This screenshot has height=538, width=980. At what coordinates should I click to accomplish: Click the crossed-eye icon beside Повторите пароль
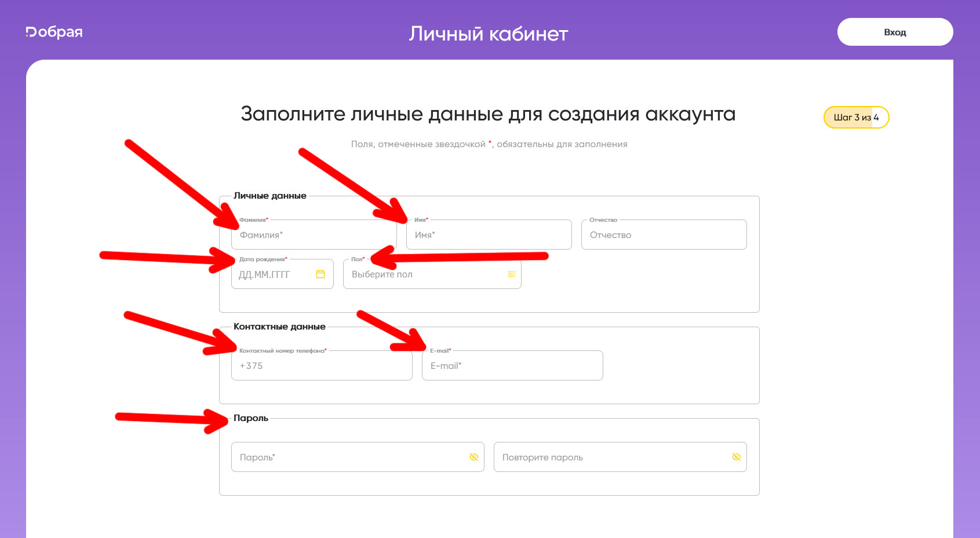click(x=737, y=457)
